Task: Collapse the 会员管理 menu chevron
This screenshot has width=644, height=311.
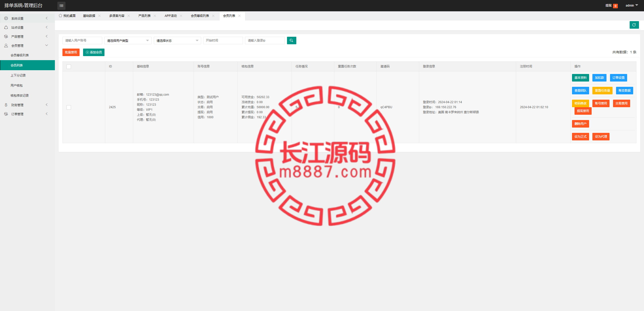Action: tap(47, 45)
